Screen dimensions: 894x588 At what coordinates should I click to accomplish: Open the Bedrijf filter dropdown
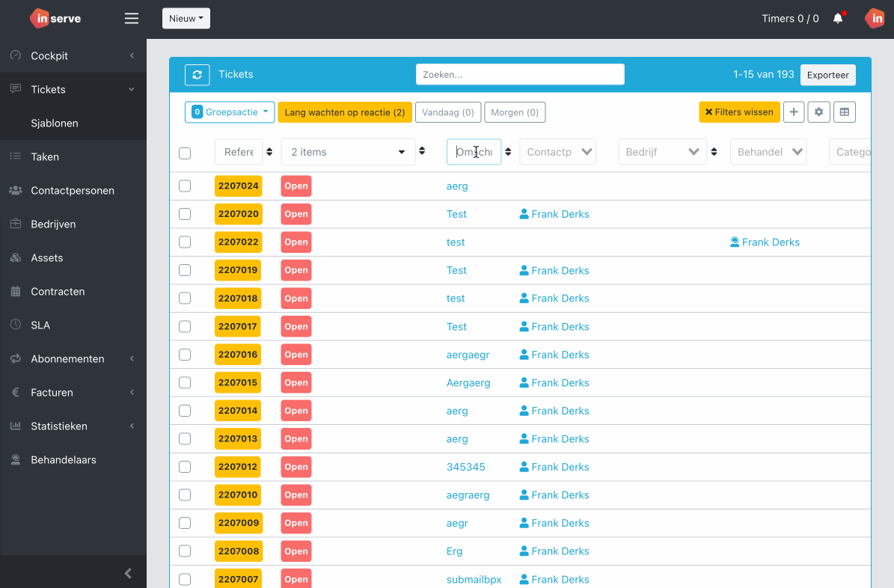(663, 152)
